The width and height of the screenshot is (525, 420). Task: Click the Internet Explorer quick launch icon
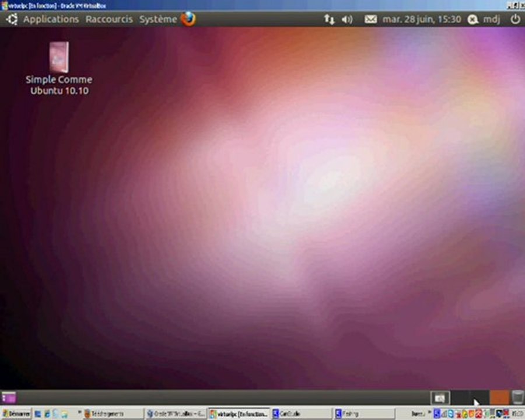pyautogui.click(x=47, y=414)
